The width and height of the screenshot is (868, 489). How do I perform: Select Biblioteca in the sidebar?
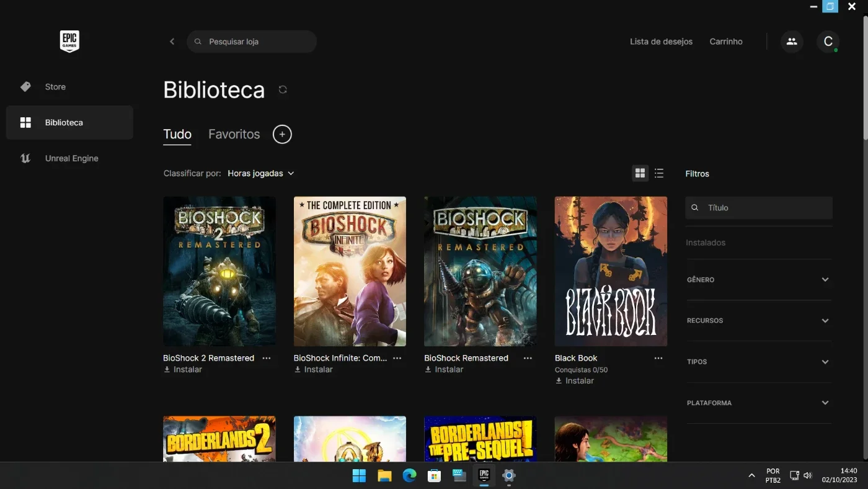click(x=69, y=122)
